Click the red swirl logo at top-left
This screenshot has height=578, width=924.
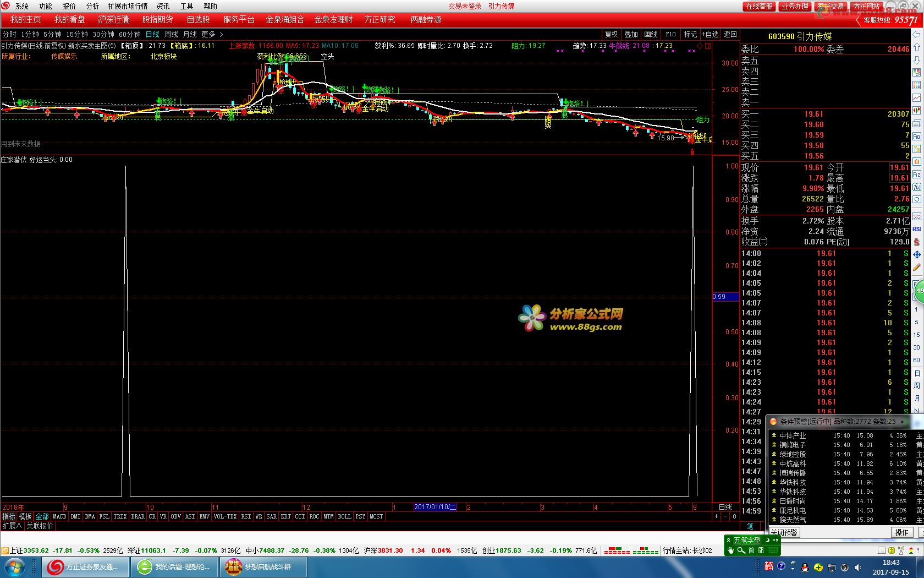tap(5, 6)
